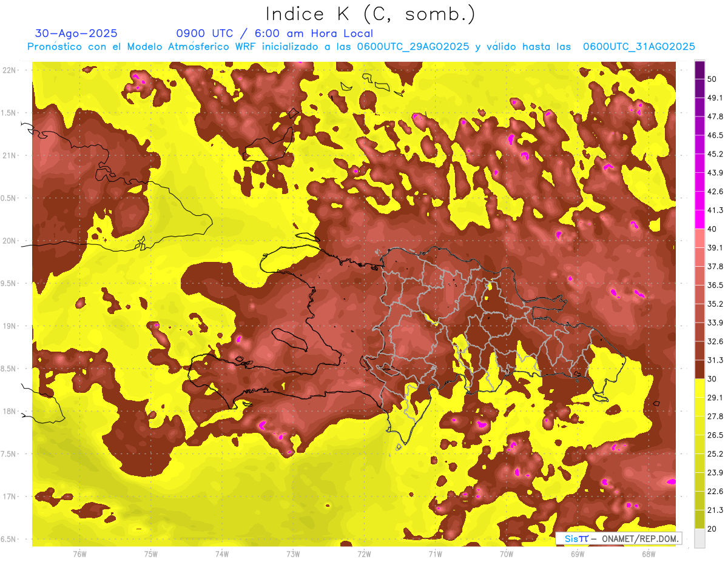Click the '74W' longitude label
Screen dimensions: 728x562
coord(222,554)
